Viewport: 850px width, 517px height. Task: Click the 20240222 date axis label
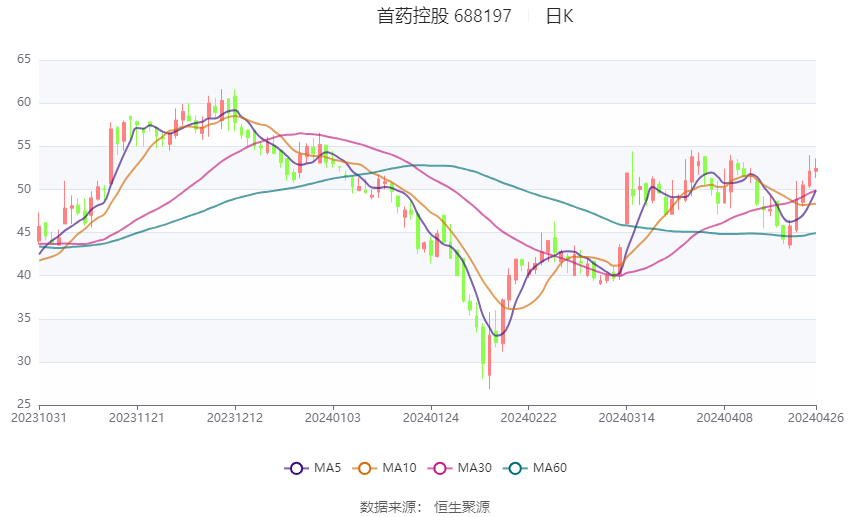click(528, 417)
